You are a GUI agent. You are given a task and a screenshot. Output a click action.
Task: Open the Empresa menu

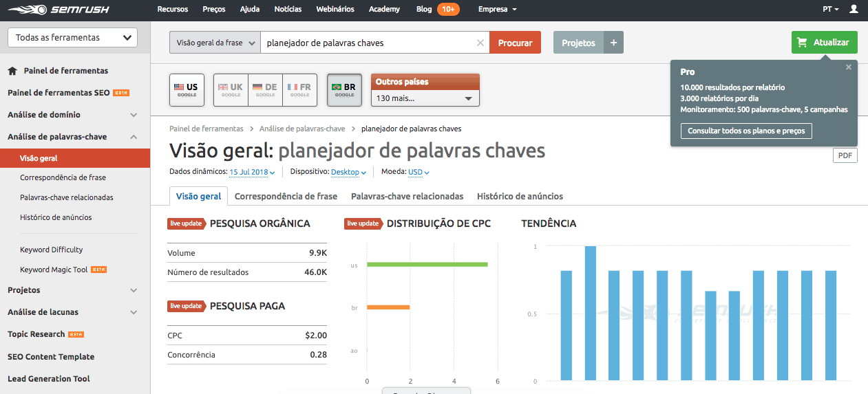click(498, 10)
